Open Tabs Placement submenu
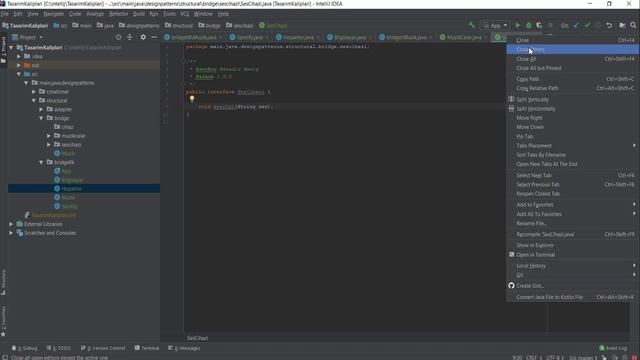The image size is (640, 360). tap(573, 146)
